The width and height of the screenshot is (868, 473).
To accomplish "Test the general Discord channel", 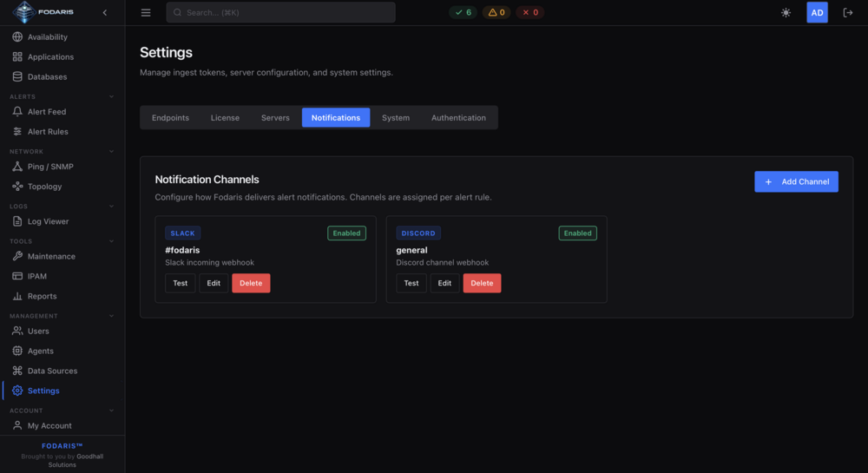I will pos(411,283).
